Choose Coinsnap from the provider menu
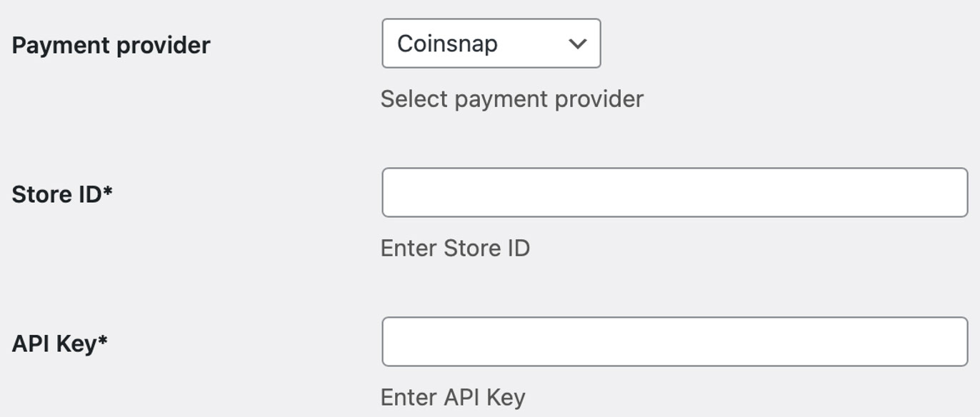Viewport: 980px width, 417px height. pyautogui.click(x=491, y=44)
